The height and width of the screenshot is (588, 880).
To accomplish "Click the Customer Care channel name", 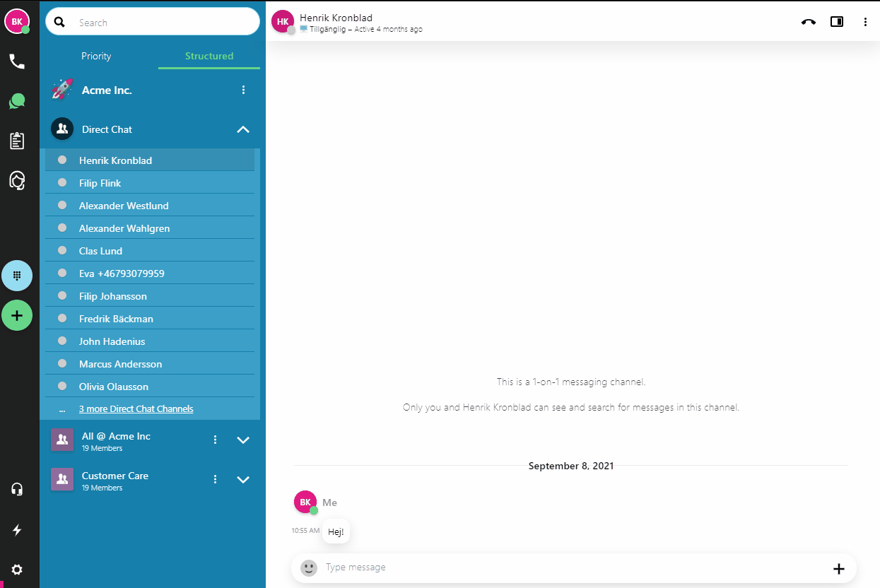I will point(115,476).
